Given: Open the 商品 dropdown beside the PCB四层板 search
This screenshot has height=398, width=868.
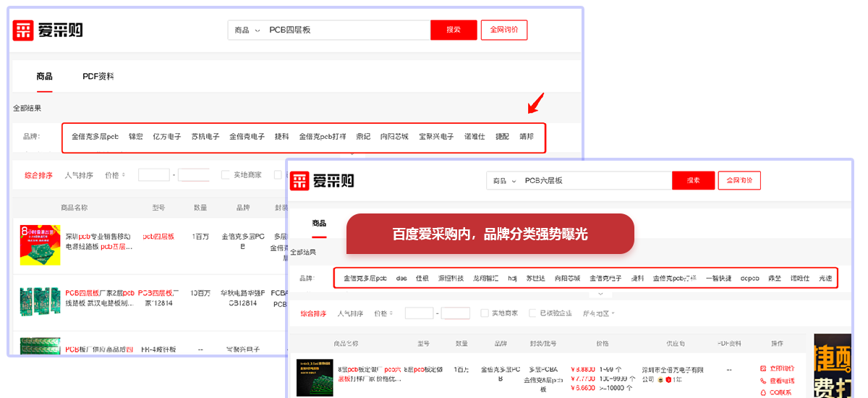Looking at the screenshot, I should (247, 30).
